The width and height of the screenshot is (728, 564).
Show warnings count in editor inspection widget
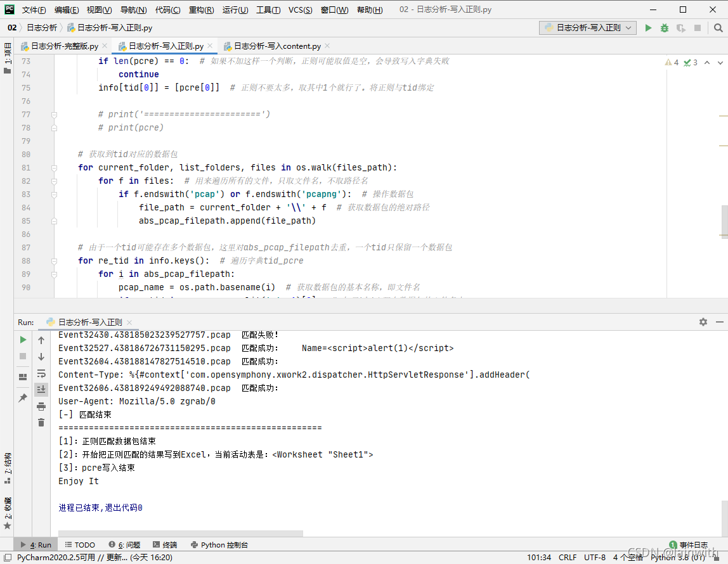(x=672, y=62)
